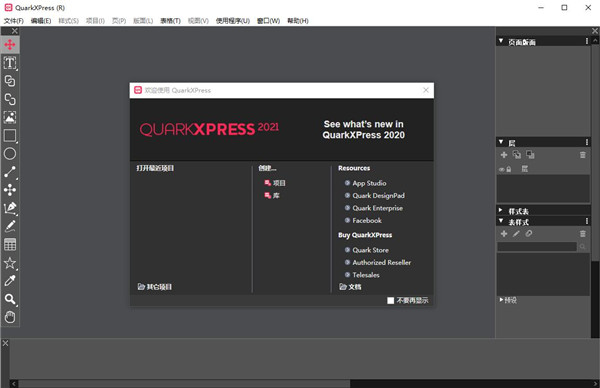Edit table style using pencil icon

516,234
